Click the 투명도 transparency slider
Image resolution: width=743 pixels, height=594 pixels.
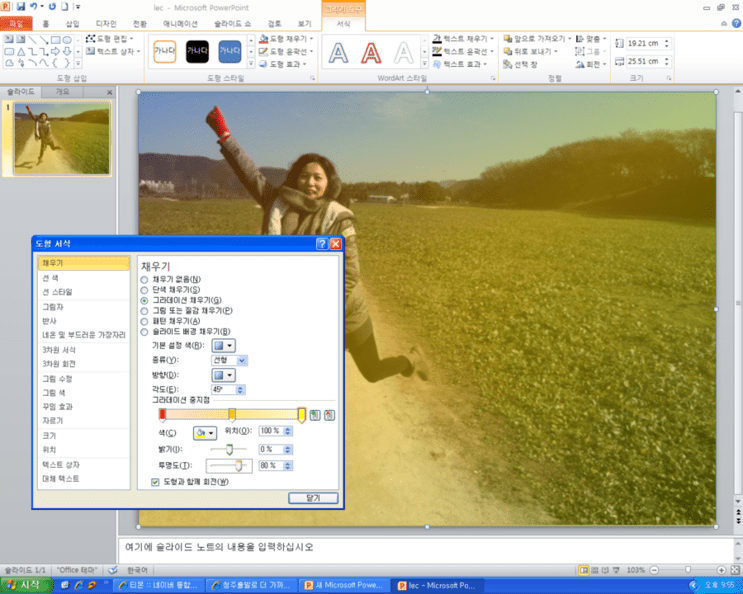pos(229,466)
